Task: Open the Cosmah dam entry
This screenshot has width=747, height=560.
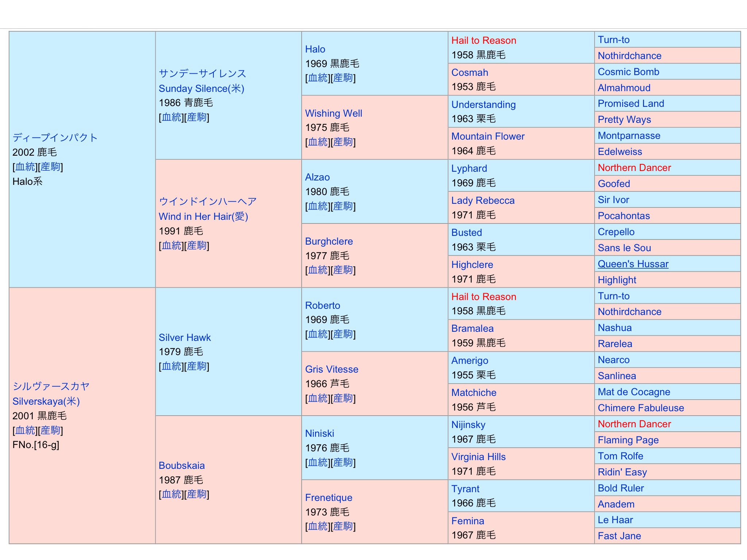Action: tap(470, 72)
